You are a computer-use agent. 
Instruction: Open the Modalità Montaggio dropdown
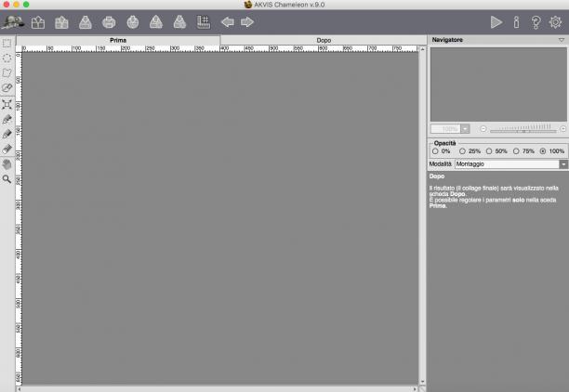[x=511, y=164]
